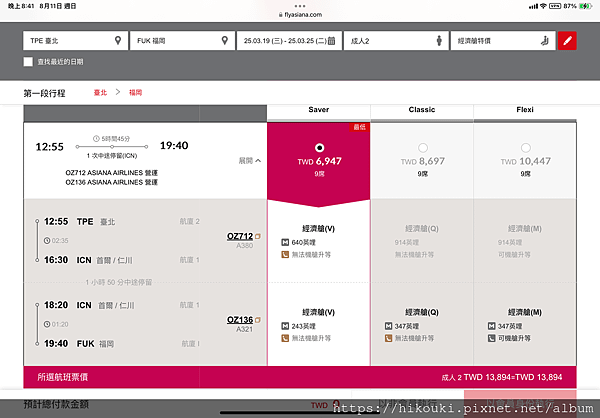This screenshot has width=600, height=418.
Task: Click the clock icon beside 02:35
Action: (47, 241)
